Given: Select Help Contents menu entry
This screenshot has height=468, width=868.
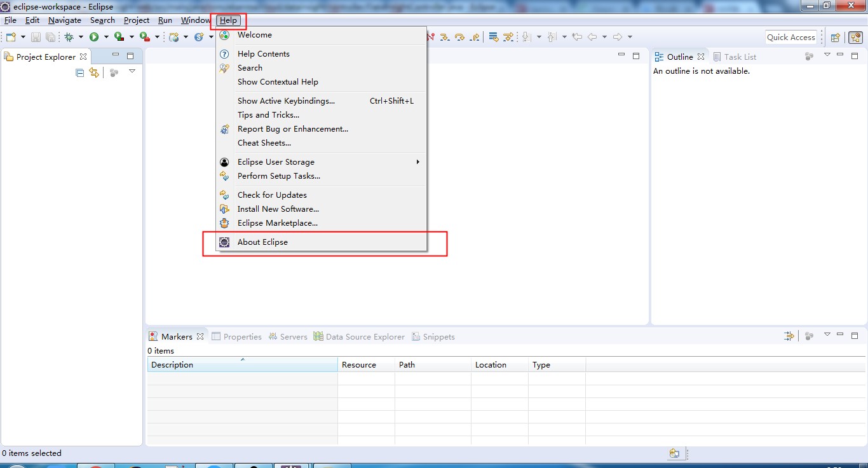Looking at the screenshot, I should [x=322, y=54].
